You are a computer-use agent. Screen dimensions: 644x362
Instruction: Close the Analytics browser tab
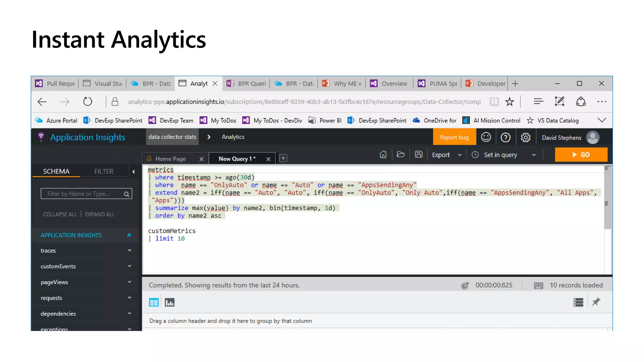(x=215, y=83)
